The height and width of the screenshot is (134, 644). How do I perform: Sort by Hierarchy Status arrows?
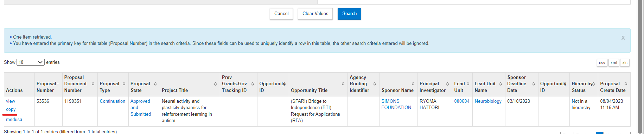coord(593,84)
